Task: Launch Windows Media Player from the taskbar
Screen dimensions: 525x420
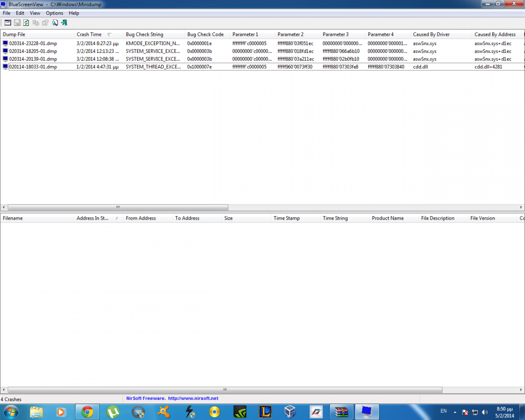Action: coord(61,412)
